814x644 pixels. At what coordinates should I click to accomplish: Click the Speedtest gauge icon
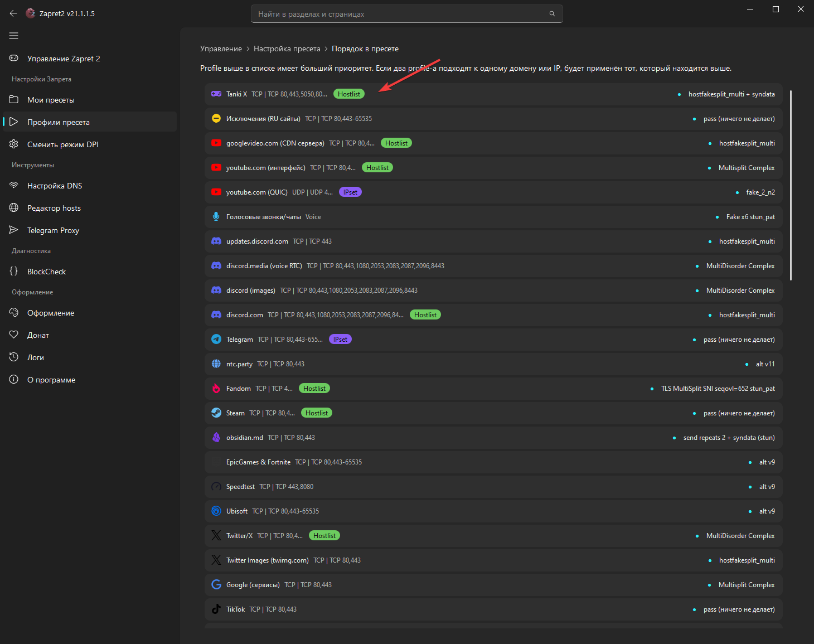216,487
